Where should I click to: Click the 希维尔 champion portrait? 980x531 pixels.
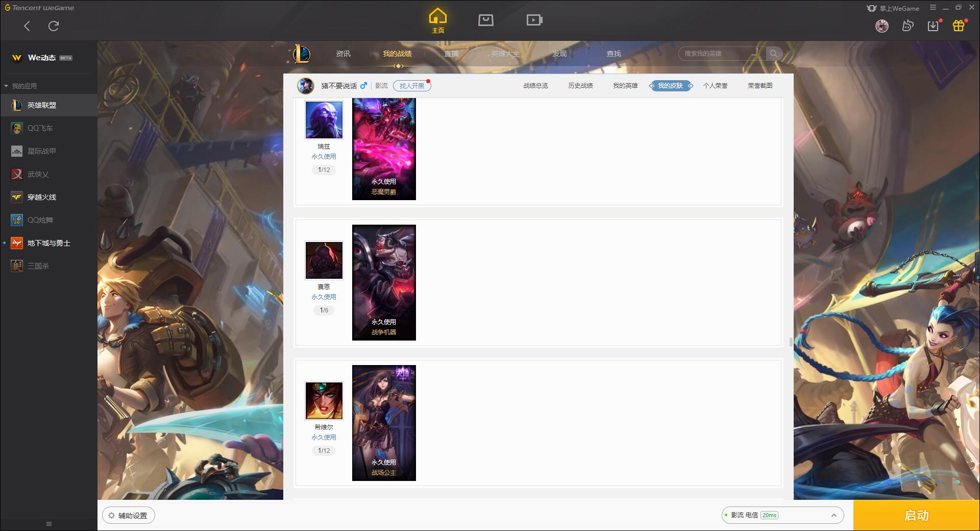tap(324, 401)
